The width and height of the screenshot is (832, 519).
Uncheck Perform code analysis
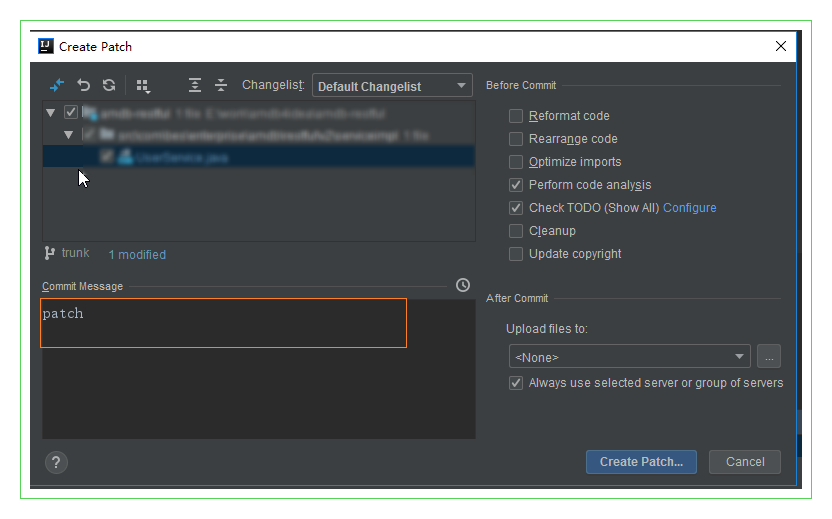click(x=516, y=185)
